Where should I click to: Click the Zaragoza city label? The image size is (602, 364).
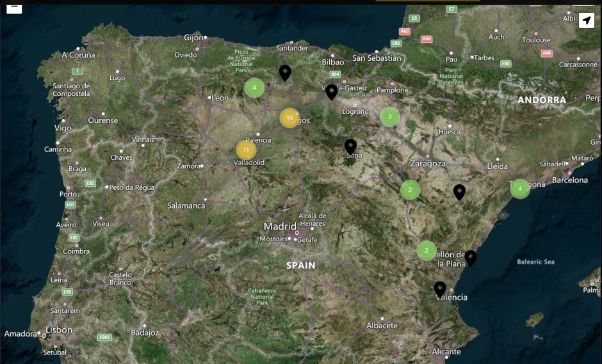point(428,164)
